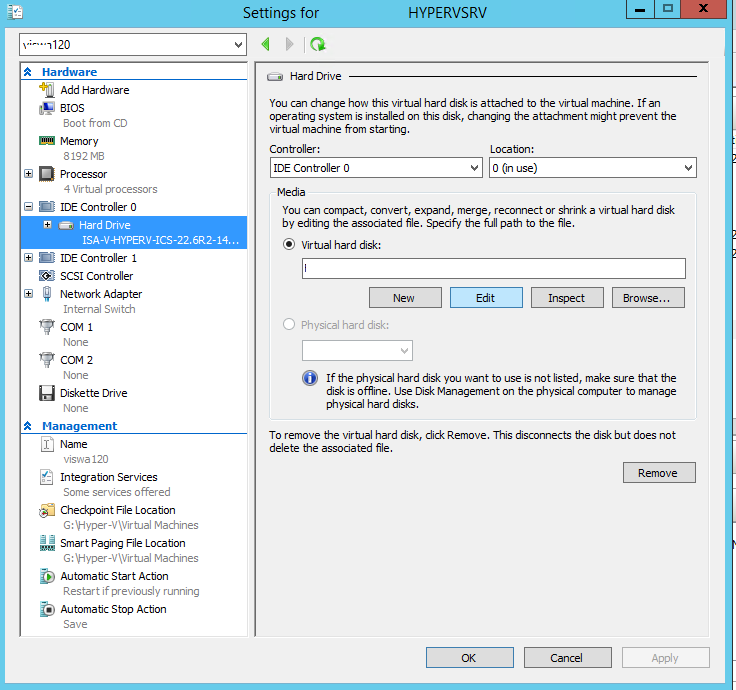This screenshot has height=690, width=736.
Task: Select the SCSI Controller icon
Action: [46, 276]
